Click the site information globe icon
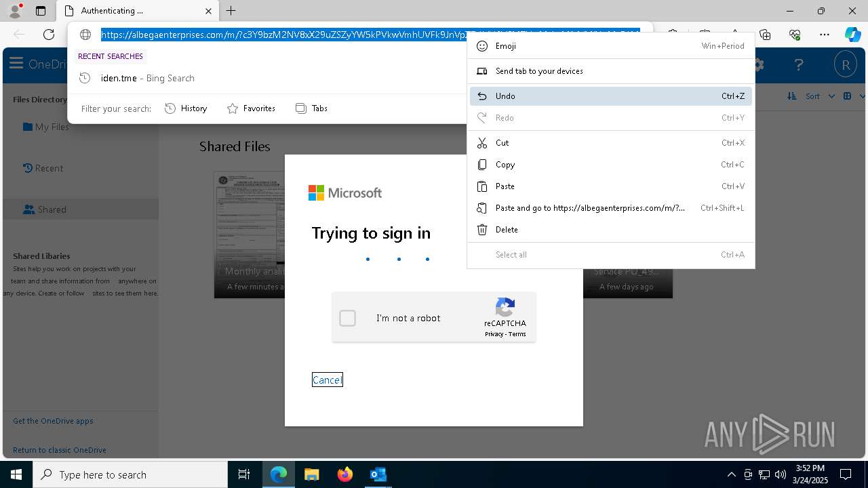868x488 pixels. pos(85,35)
